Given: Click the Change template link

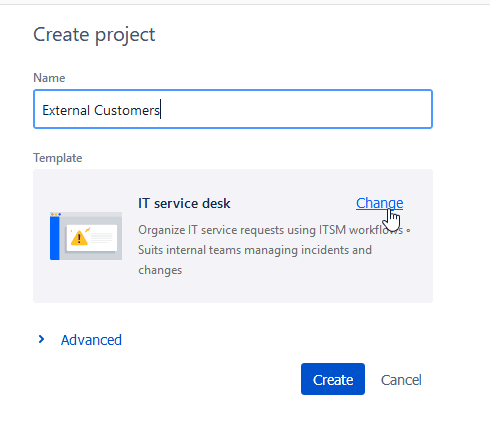Looking at the screenshot, I should (x=379, y=203).
